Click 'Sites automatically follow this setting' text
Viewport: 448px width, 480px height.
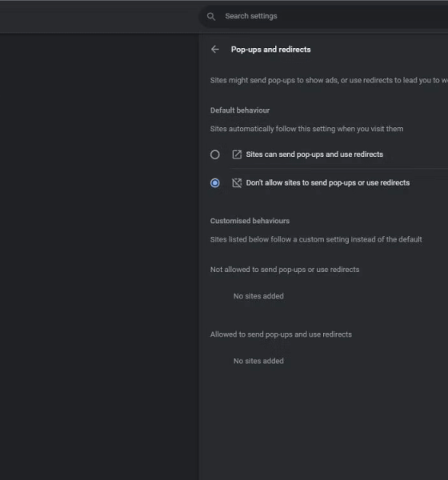(x=306, y=129)
